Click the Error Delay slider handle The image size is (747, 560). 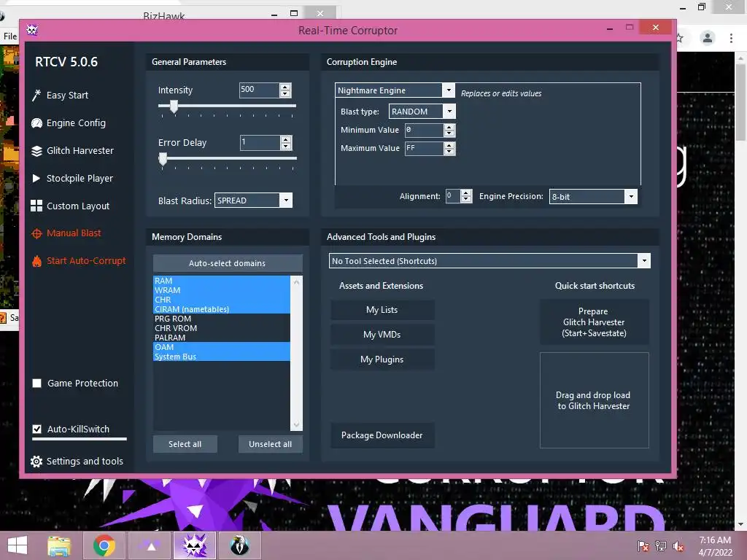click(163, 159)
